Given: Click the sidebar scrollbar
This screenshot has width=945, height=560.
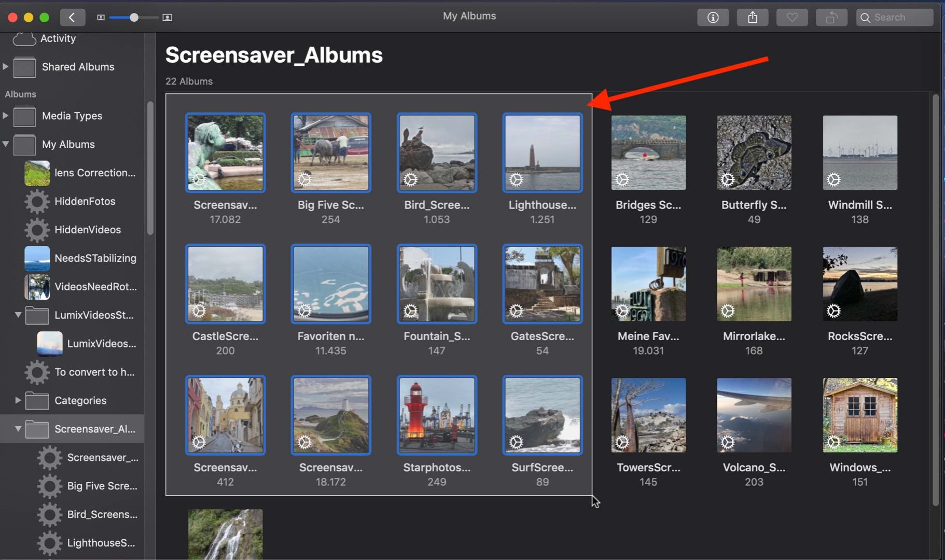Looking at the screenshot, I should coord(150,168).
